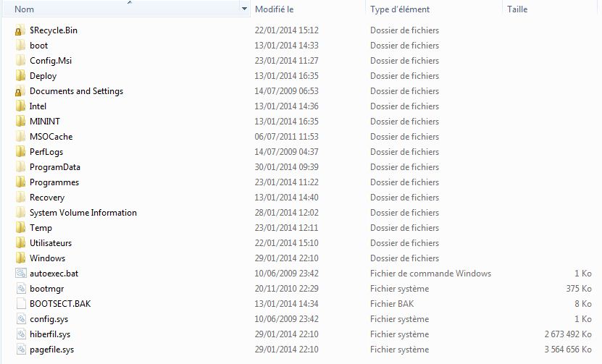Click the MSOCache folder icon

[x=20, y=137]
